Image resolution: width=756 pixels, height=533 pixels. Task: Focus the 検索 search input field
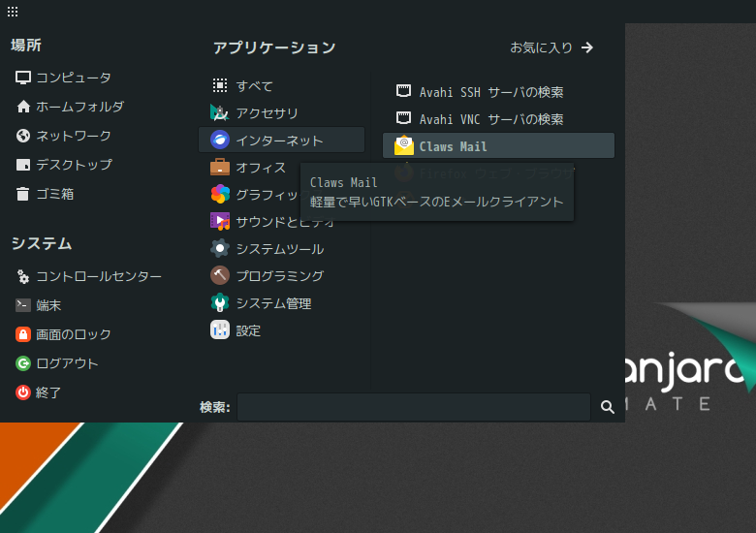tap(414, 407)
